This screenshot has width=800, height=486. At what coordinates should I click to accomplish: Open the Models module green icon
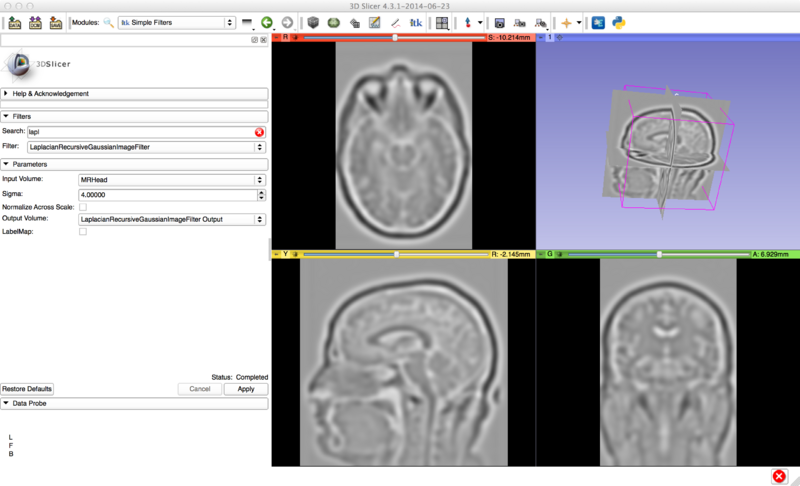(334, 22)
